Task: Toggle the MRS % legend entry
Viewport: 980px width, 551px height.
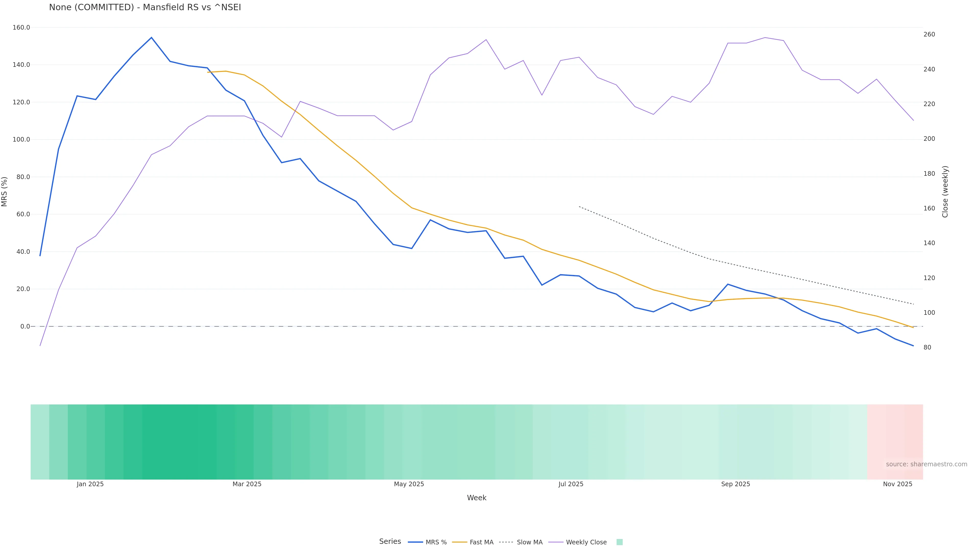Action: pos(436,542)
